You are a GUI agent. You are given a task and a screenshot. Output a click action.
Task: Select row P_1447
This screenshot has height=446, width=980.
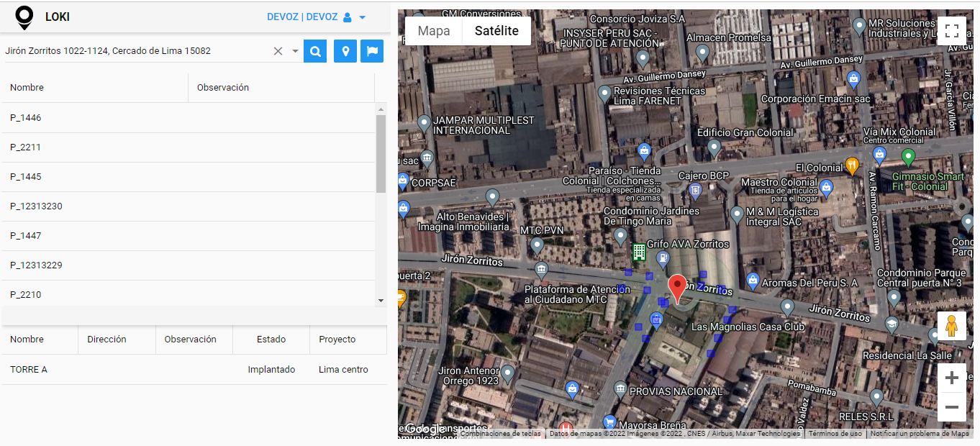tap(188, 236)
